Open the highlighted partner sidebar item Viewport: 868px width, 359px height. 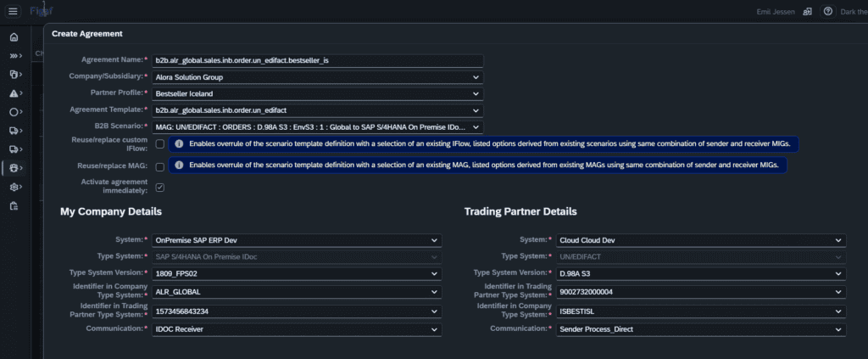pos(16,168)
